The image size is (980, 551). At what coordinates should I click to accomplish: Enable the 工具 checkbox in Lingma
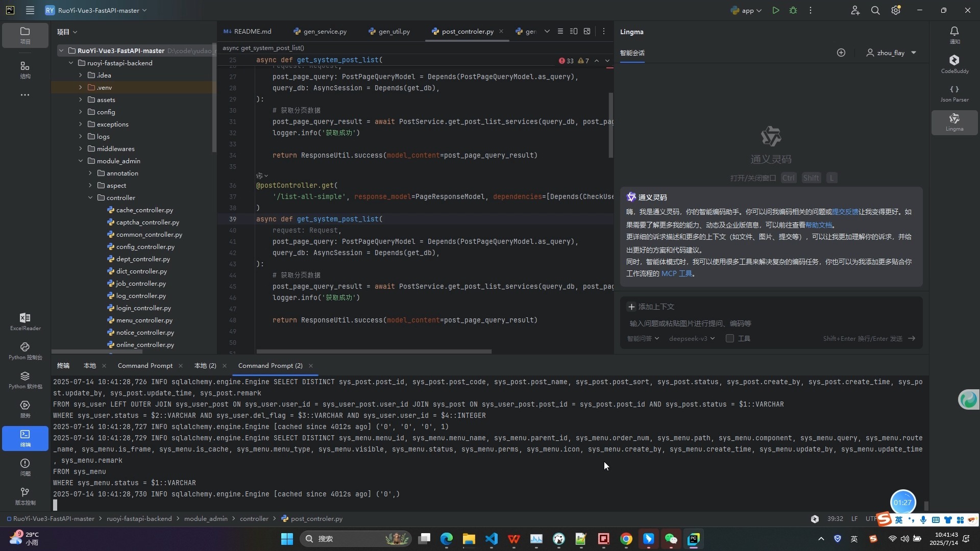pyautogui.click(x=730, y=338)
